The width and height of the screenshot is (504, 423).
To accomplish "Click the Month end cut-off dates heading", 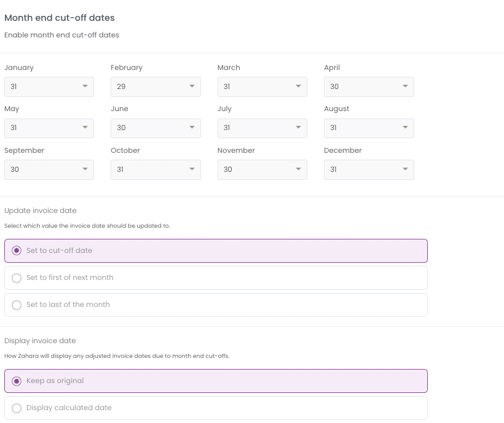I will [x=60, y=18].
